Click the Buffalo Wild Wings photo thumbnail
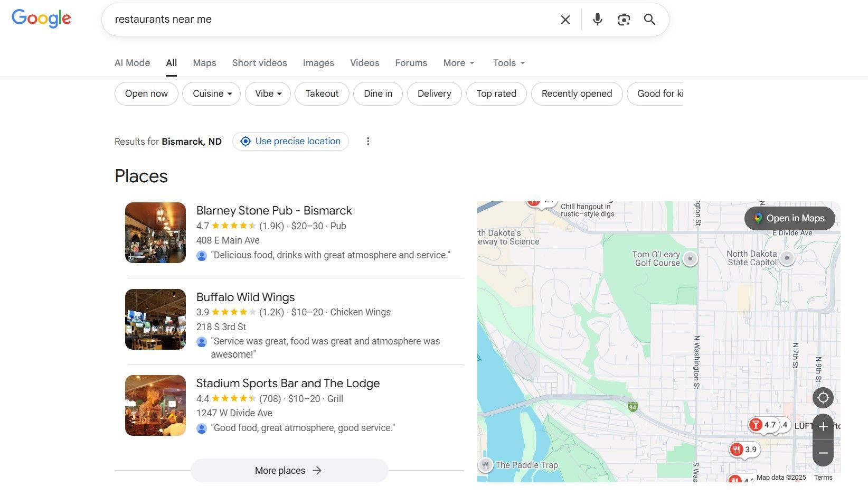Screen dimensions: 868x495 click(x=155, y=319)
